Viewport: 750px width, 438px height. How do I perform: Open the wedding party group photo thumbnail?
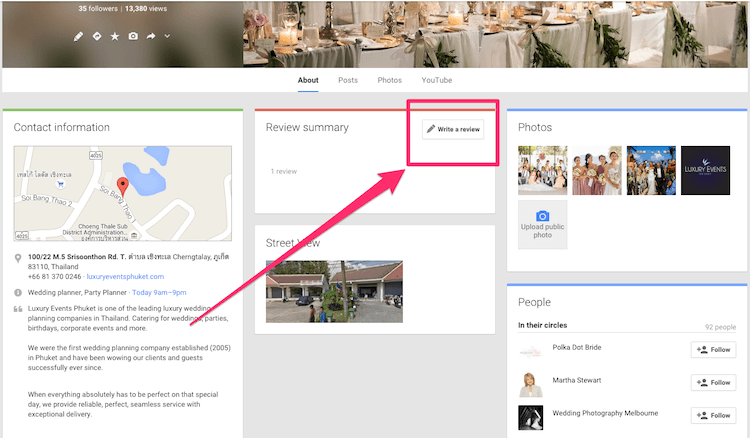click(x=542, y=170)
